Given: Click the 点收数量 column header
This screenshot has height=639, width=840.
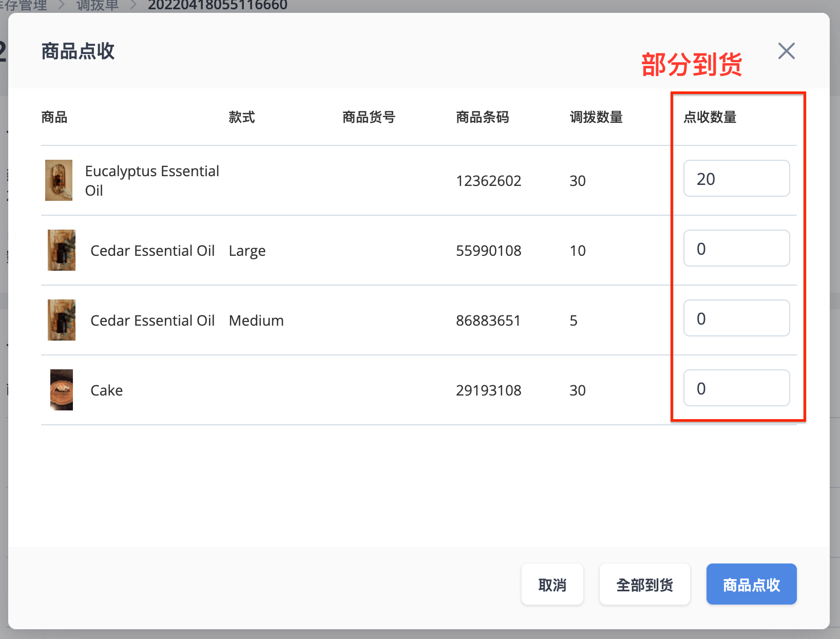Looking at the screenshot, I should point(710,117).
